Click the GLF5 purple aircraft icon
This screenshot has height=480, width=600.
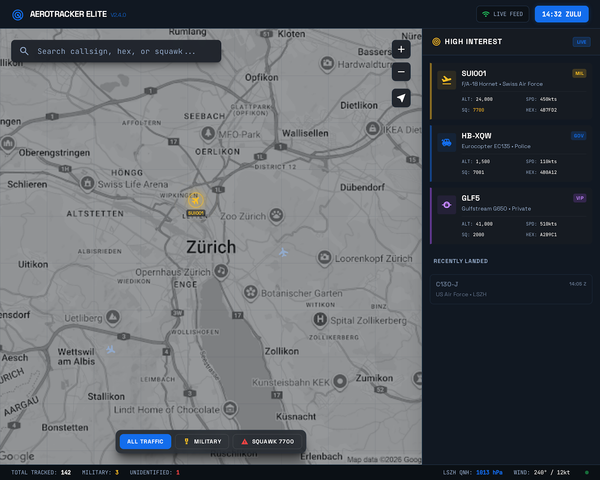click(446, 204)
